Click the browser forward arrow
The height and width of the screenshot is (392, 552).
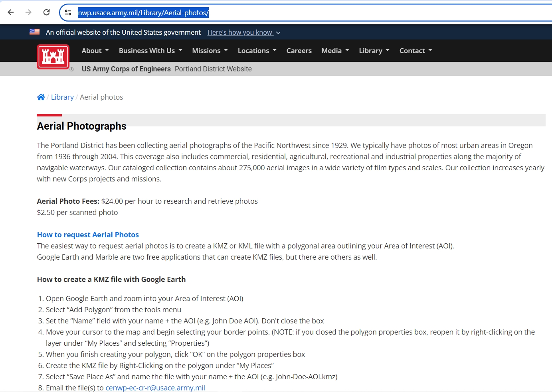point(28,12)
